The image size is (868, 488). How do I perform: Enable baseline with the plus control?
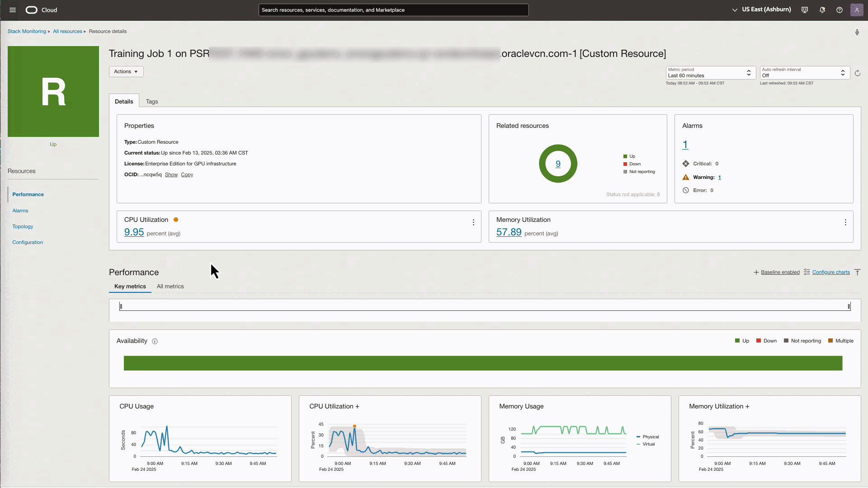pyautogui.click(x=756, y=272)
